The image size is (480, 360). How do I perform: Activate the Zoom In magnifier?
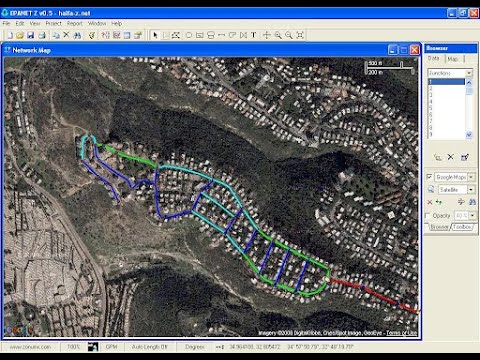point(278,35)
